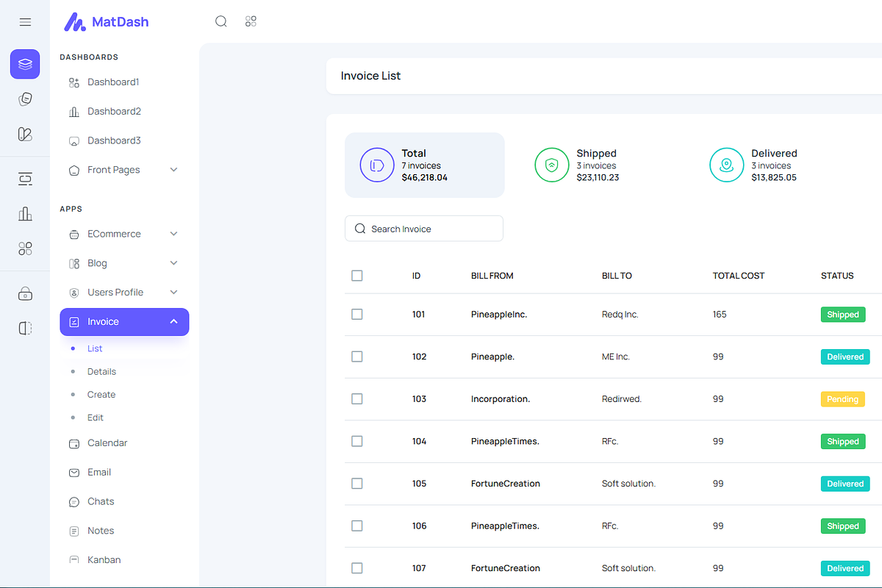Check the box for invoice 101
The height and width of the screenshot is (588, 882).
point(357,314)
